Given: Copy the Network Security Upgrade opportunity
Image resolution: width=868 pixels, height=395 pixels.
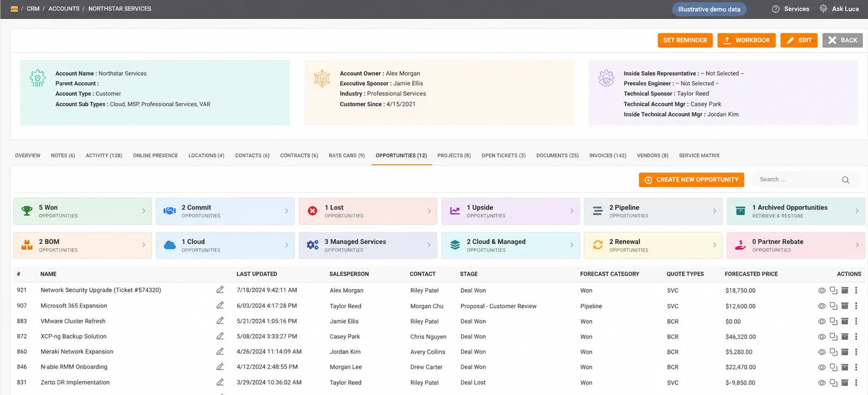Looking at the screenshot, I should pyautogui.click(x=833, y=290).
